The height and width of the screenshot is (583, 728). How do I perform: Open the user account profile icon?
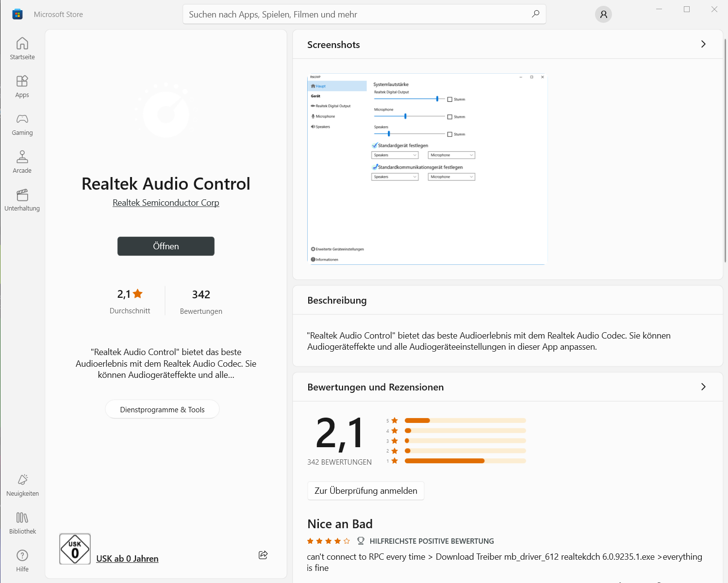[x=603, y=15]
